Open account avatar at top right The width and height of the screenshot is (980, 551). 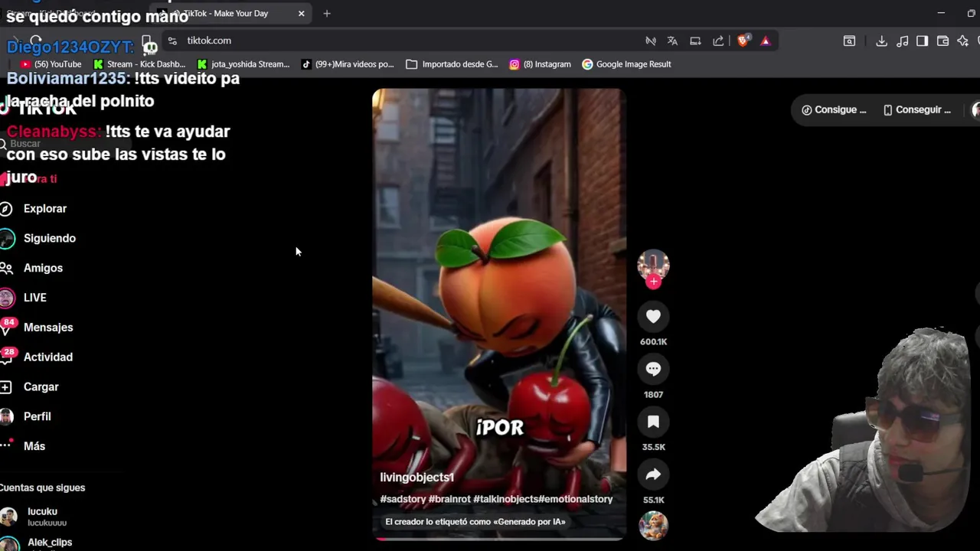[x=975, y=110]
